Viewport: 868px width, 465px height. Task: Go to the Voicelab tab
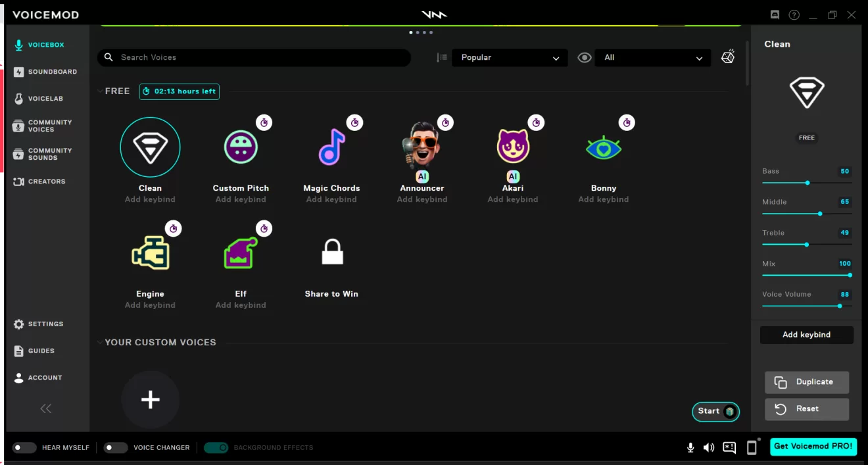38,99
